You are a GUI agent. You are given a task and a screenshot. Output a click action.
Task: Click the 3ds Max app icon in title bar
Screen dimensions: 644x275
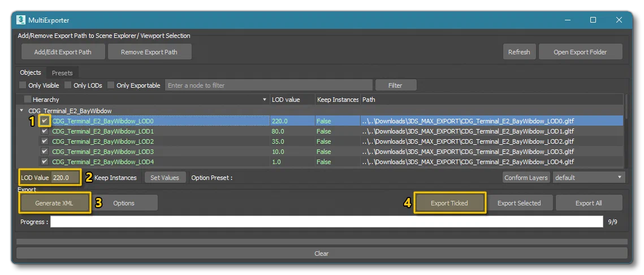coord(20,20)
